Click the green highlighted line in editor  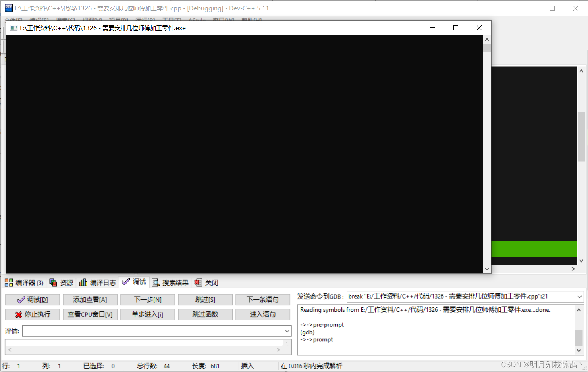(534, 249)
